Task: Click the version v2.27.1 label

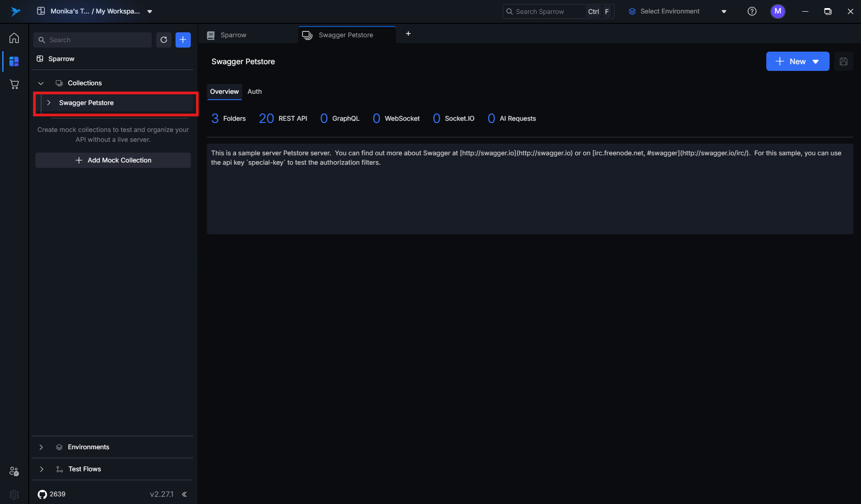Action: tap(162, 494)
